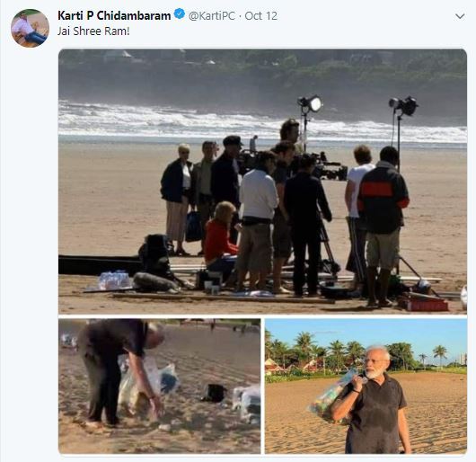Visit the @KartiPC handle link
This screenshot has height=462, width=476.
[212, 16]
